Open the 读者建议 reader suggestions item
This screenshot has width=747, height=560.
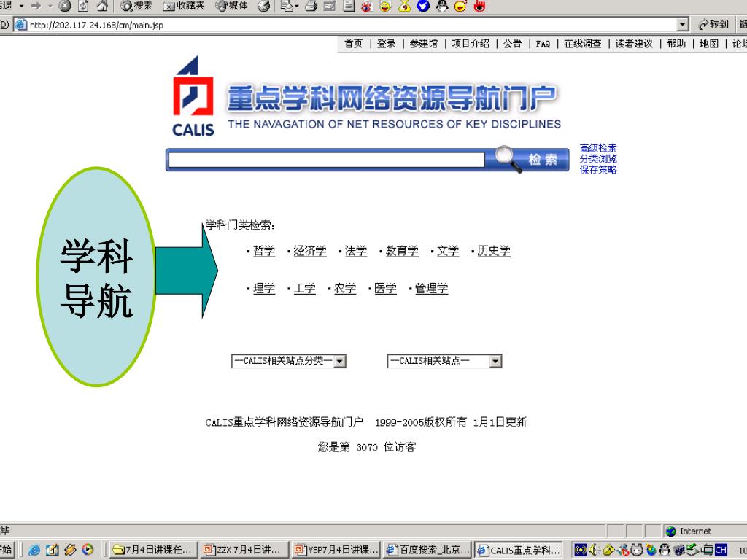(634, 44)
